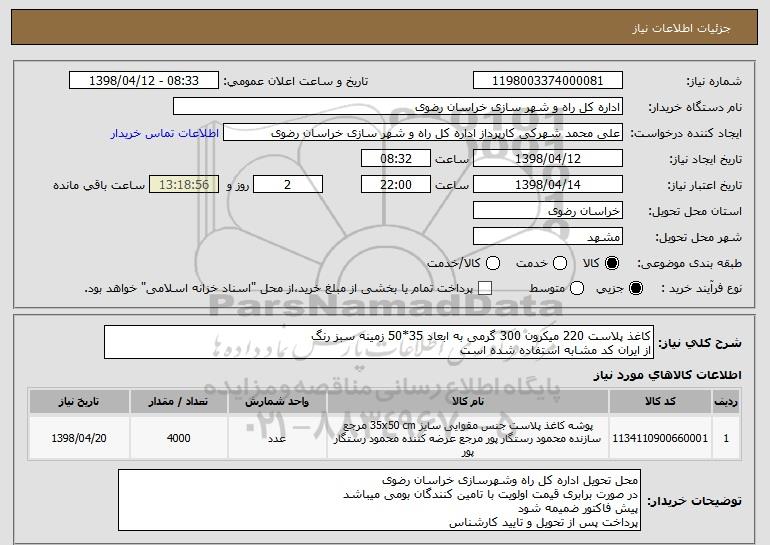Select the خدمت radio button
This screenshot has height=545, width=770.
pyautogui.click(x=560, y=263)
